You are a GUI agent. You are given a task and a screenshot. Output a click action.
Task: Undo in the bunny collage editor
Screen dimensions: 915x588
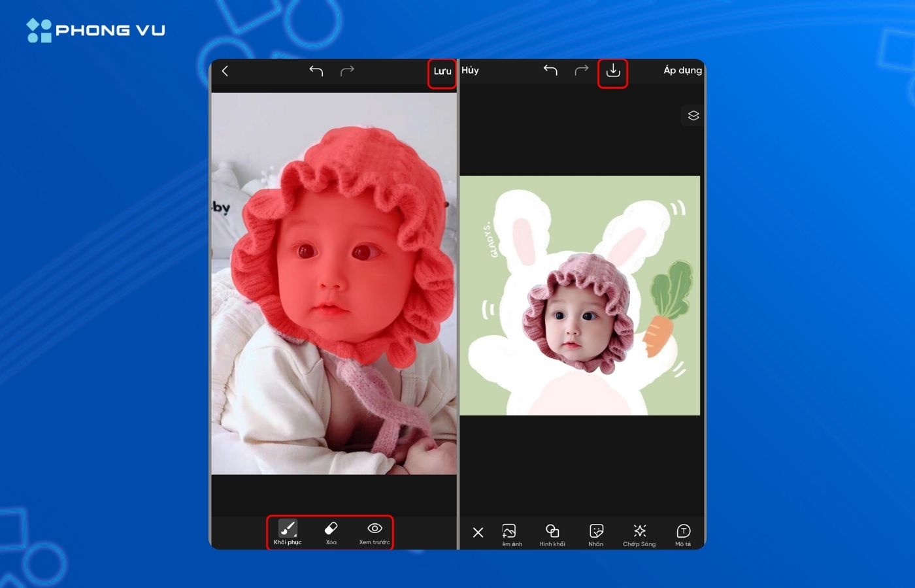[x=550, y=71]
